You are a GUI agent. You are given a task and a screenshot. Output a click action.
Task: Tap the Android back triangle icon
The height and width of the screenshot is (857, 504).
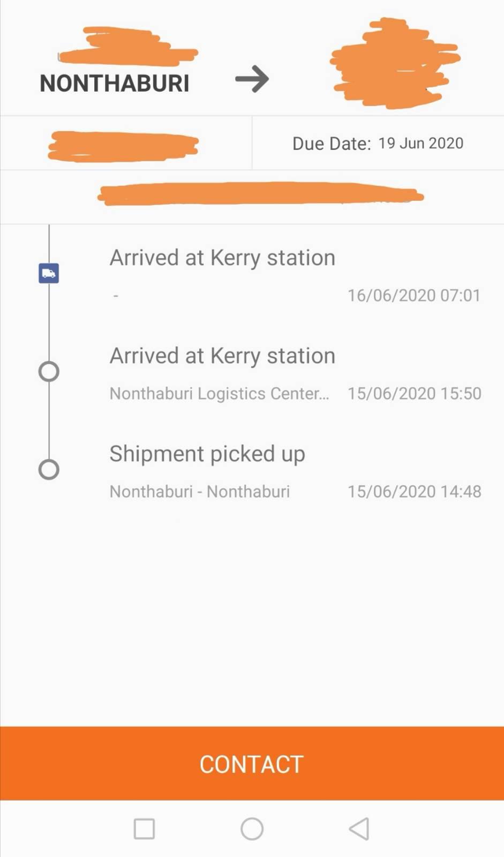pos(359,829)
